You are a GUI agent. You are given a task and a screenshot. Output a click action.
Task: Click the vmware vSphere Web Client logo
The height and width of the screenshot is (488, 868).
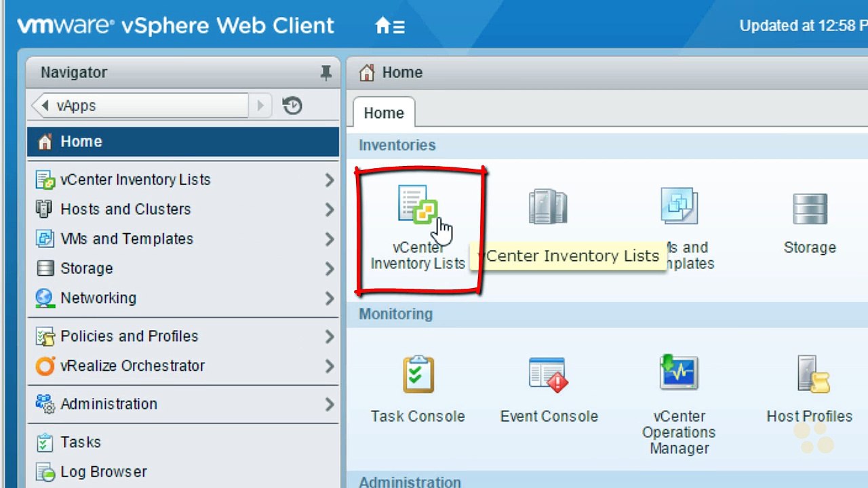point(176,26)
